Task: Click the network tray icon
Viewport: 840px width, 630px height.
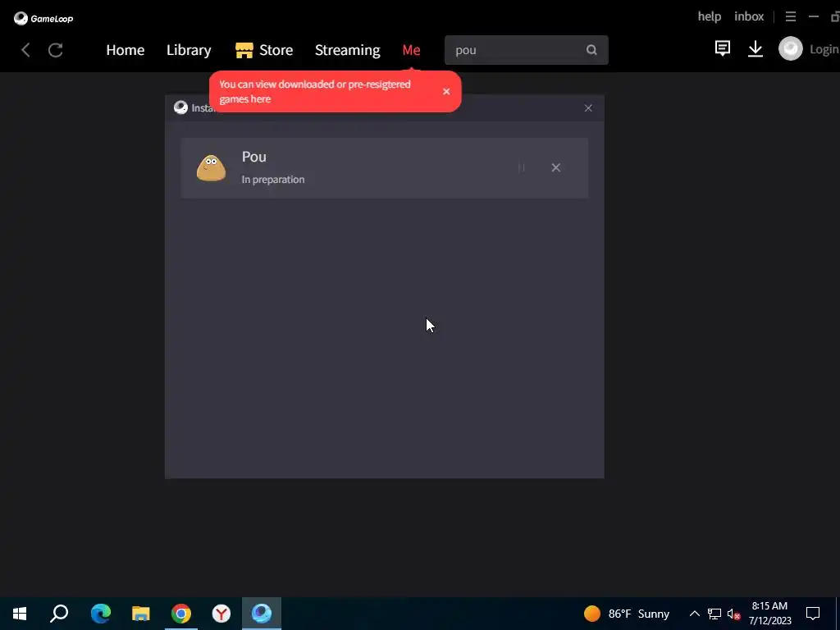Action: click(x=714, y=614)
